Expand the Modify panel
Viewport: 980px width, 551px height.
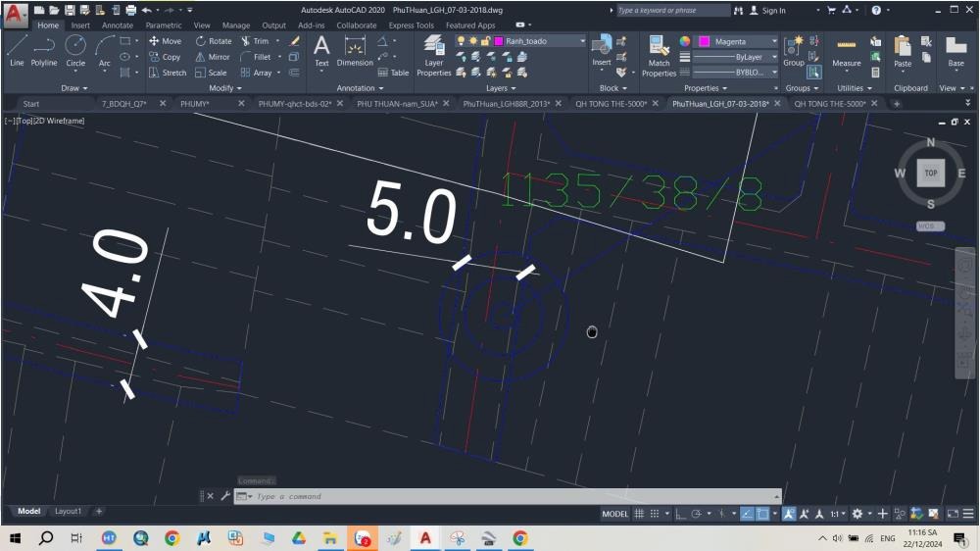225,88
